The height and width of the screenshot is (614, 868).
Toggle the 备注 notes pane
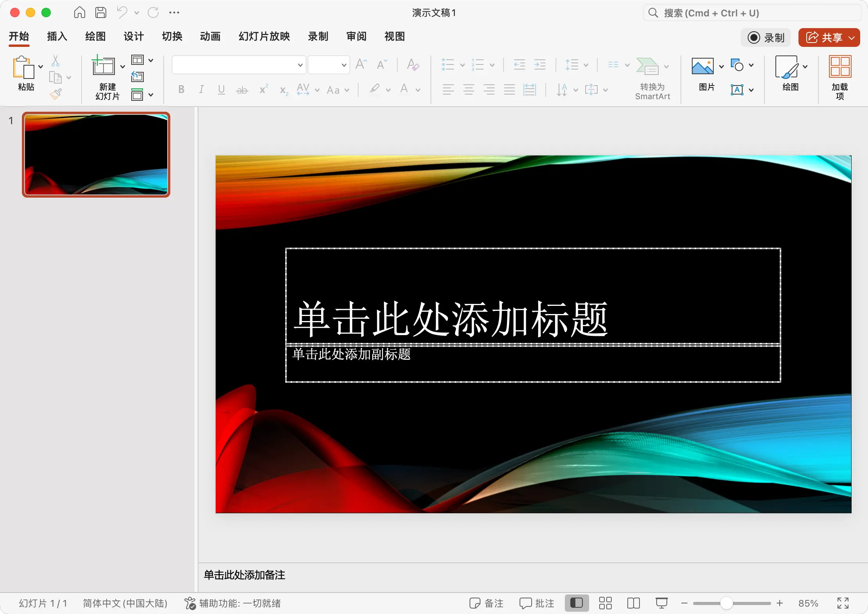pos(486,603)
